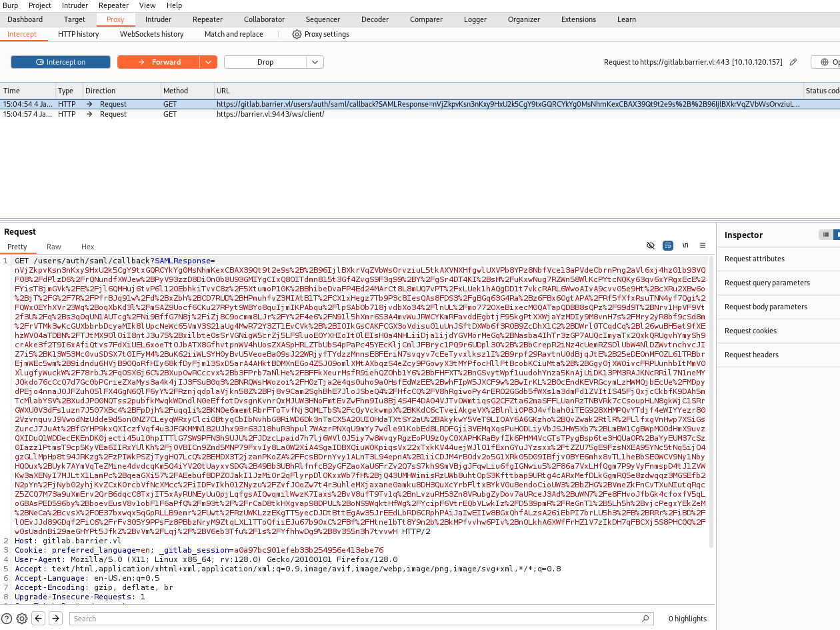The image size is (840, 630).
Task: Forward the intercepted request
Action: tap(159, 62)
